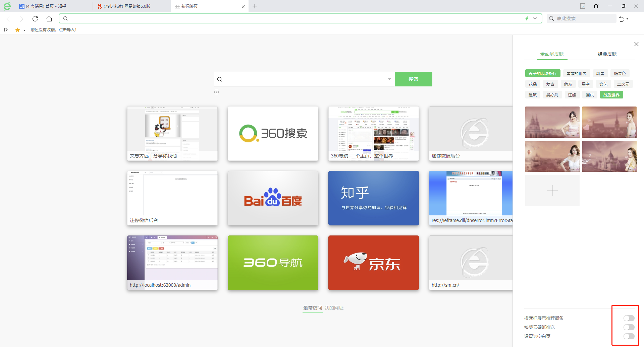Image resolution: width=644 pixels, height=347 pixels.
Task: Open the Baidu 百度 tile
Action: point(273,198)
